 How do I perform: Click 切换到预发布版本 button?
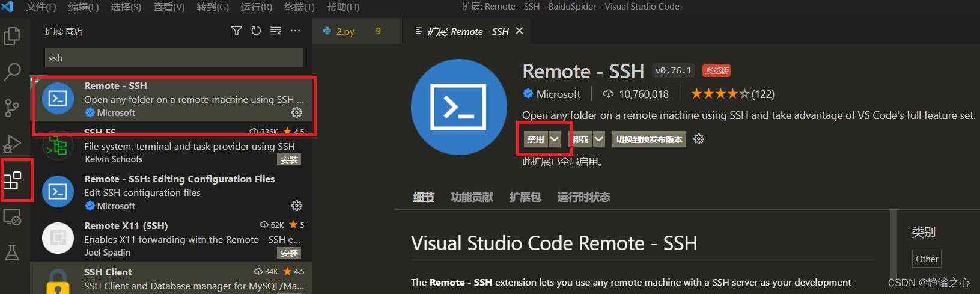pyautogui.click(x=649, y=139)
